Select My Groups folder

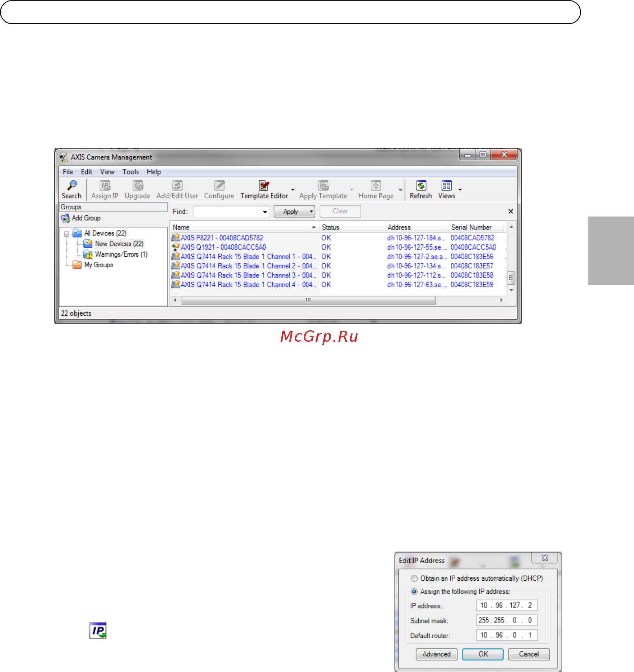pos(93,265)
